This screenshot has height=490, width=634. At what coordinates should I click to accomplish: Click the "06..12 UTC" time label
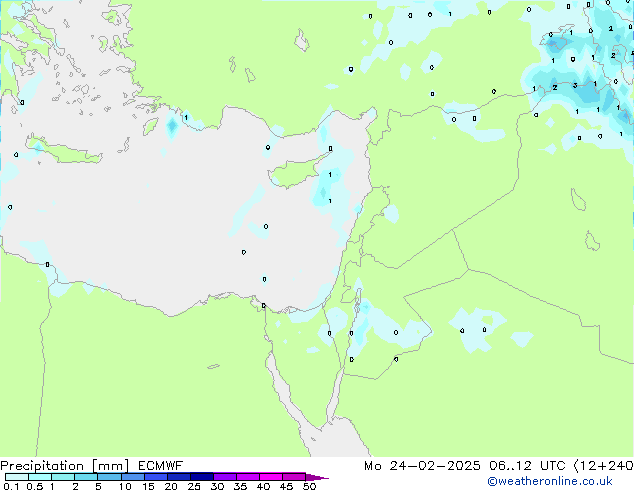pos(527,466)
